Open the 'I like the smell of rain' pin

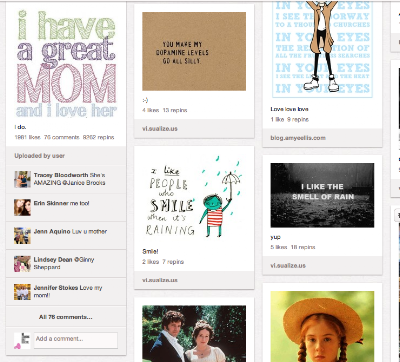coord(322,195)
